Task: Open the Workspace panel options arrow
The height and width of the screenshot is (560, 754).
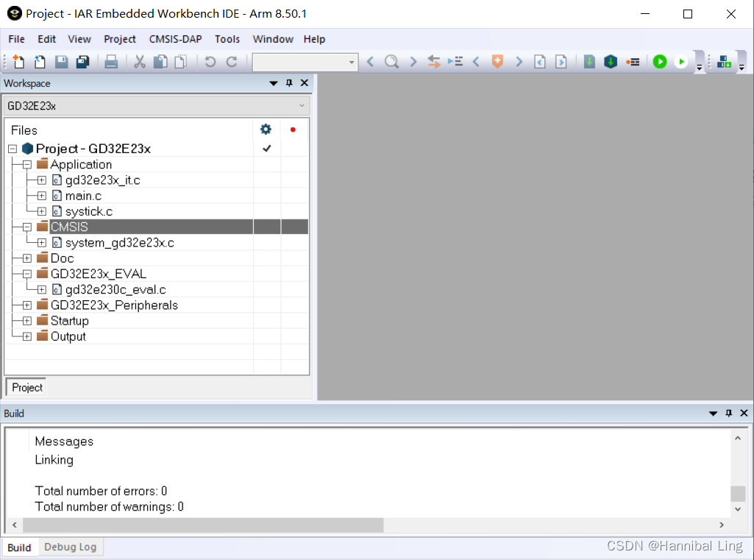Action: 273,83
